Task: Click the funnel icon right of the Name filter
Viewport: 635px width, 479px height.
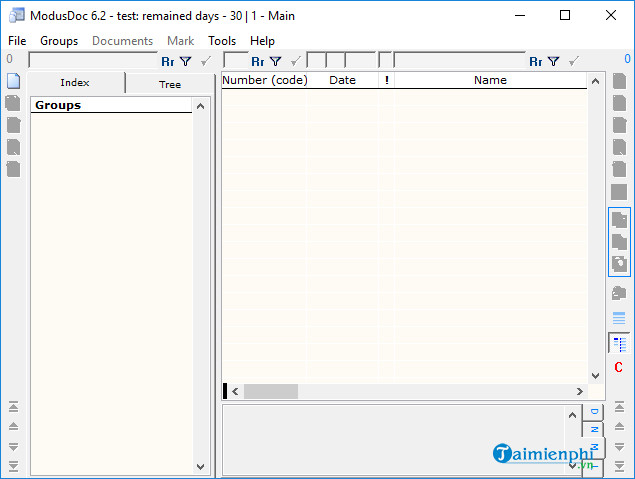Action: tap(553, 62)
